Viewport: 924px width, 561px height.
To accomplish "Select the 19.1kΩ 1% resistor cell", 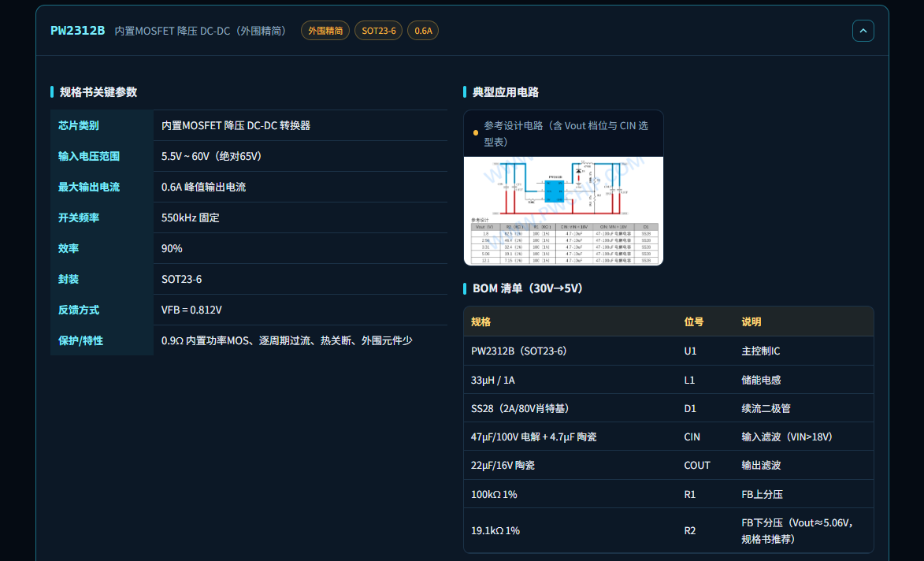I will 495,530.
